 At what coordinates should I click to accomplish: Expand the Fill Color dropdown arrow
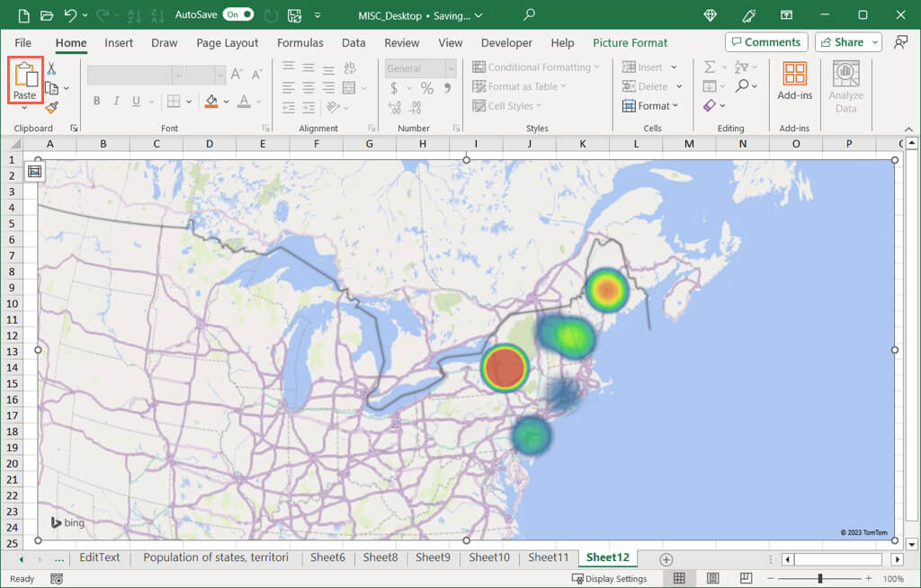[x=226, y=102]
